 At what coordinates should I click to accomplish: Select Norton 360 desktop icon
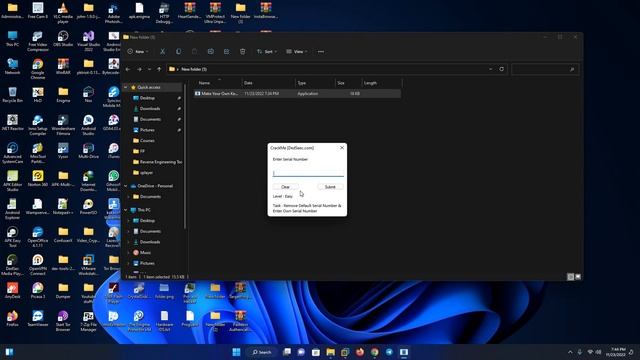click(x=38, y=178)
